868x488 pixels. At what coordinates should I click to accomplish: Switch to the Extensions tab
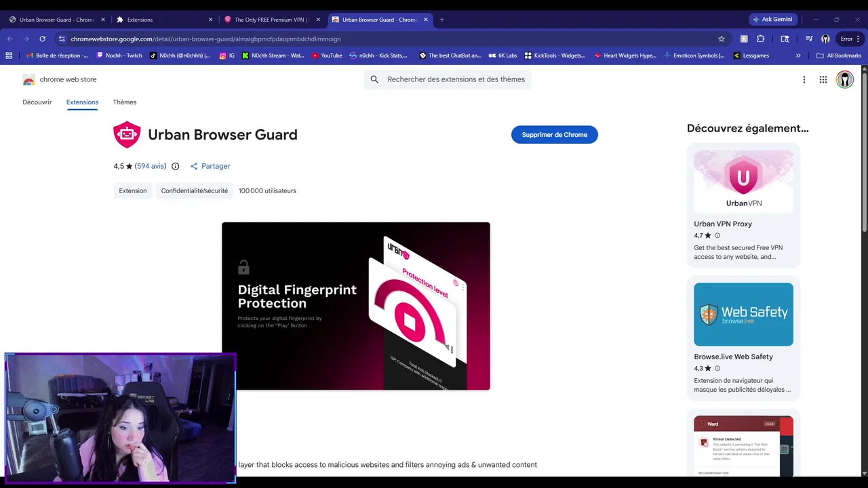(x=163, y=20)
